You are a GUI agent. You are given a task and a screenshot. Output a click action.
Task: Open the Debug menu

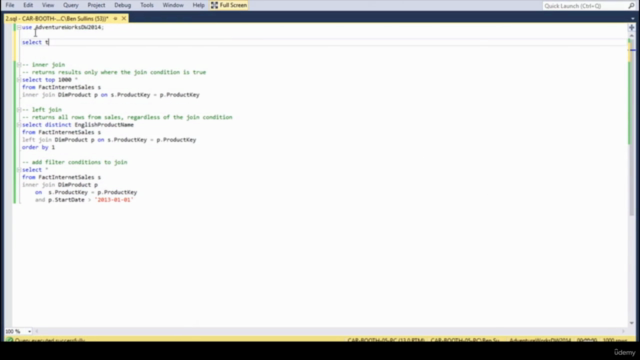click(122, 5)
